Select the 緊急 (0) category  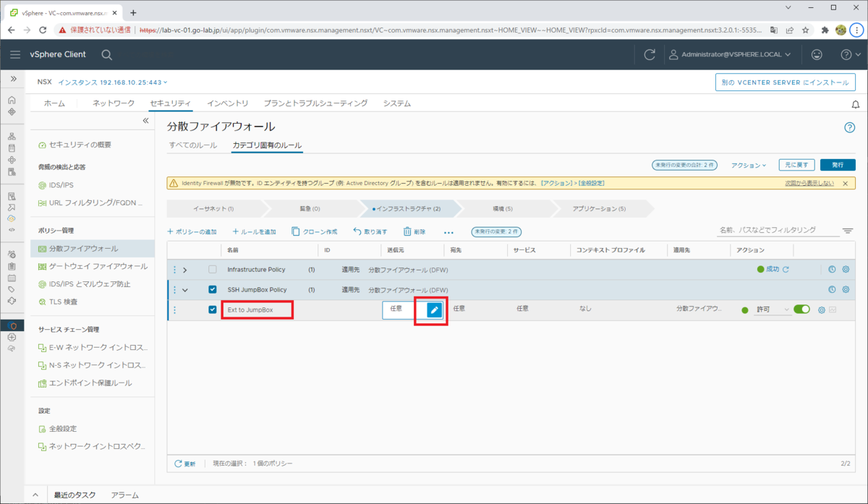[310, 209]
